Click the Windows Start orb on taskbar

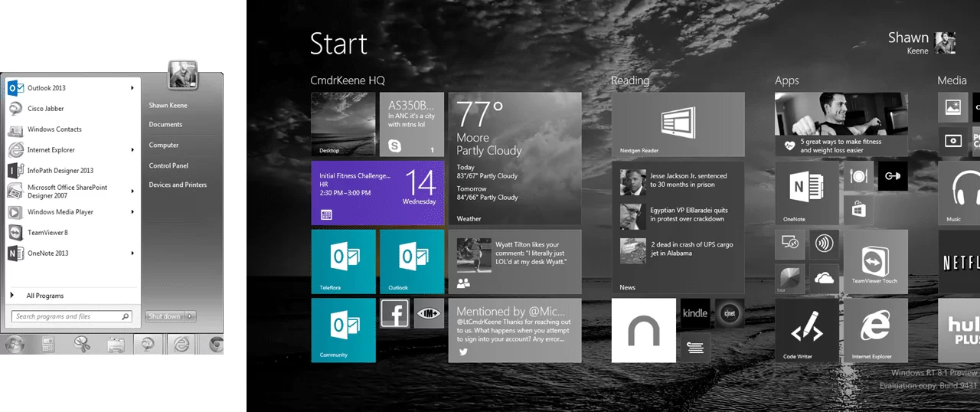15,345
